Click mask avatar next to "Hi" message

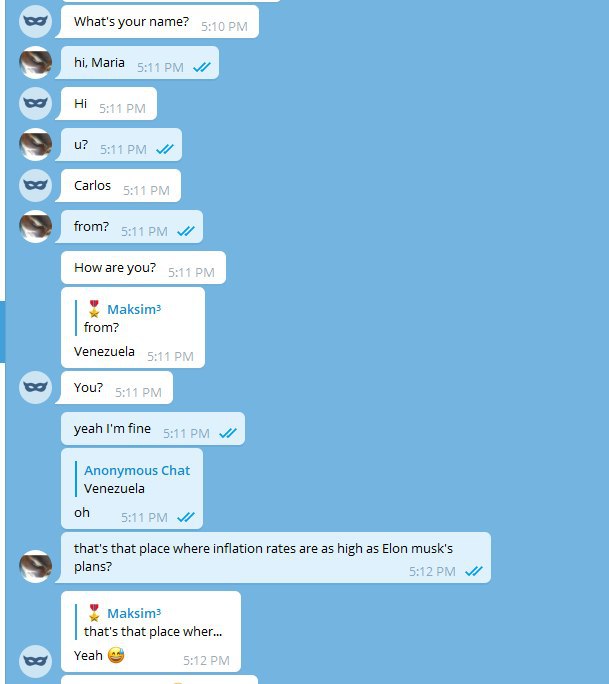[35, 103]
